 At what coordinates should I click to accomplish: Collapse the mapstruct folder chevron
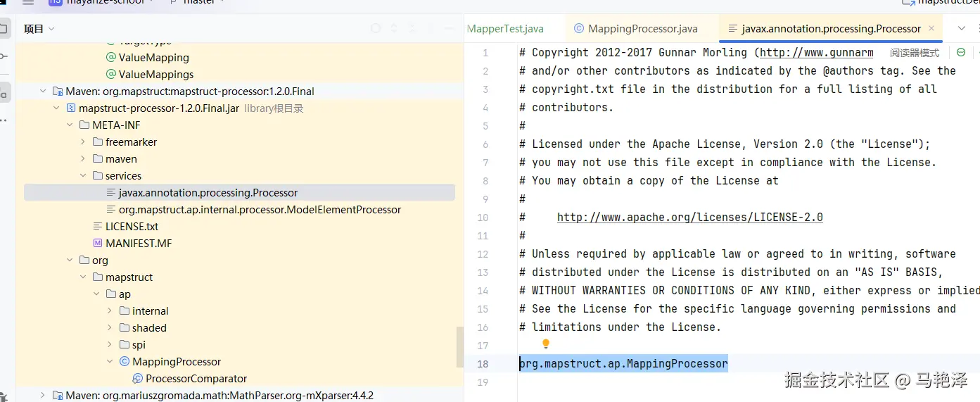(83, 277)
